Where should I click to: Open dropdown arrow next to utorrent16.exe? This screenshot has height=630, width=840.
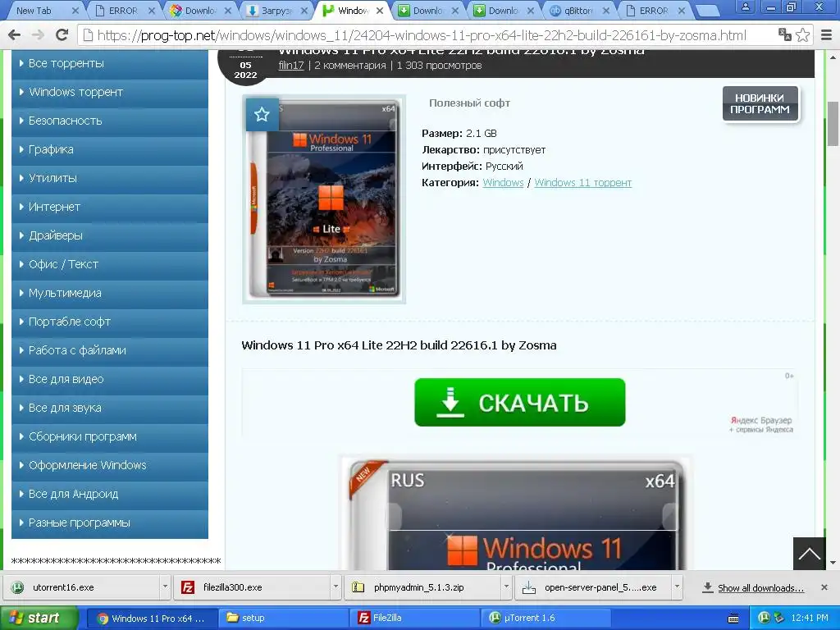point(165,587)
